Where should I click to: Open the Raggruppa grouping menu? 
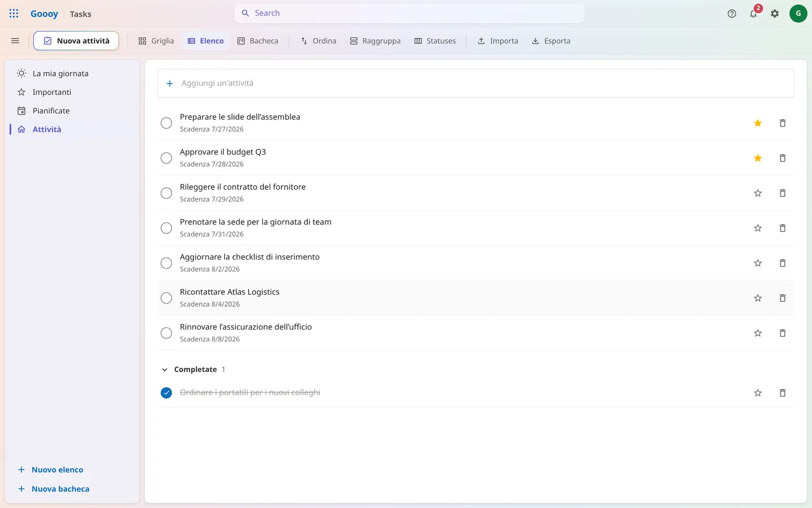tap(375, 41)
